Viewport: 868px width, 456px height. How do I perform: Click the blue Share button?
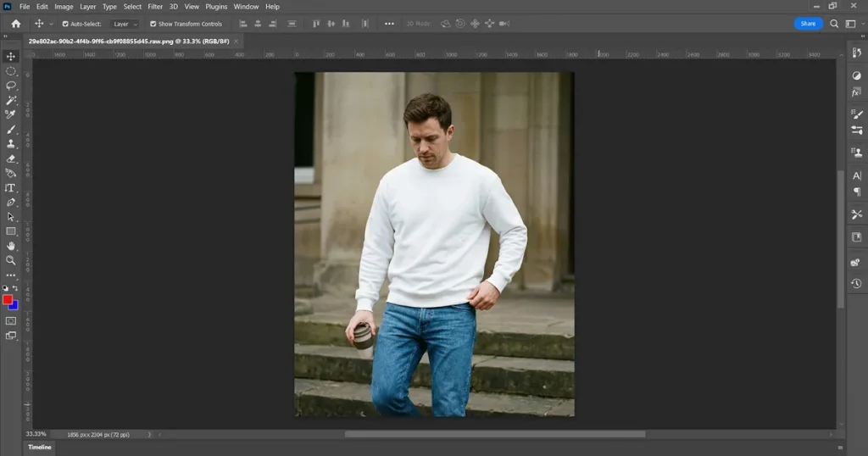tap(808, 24)
